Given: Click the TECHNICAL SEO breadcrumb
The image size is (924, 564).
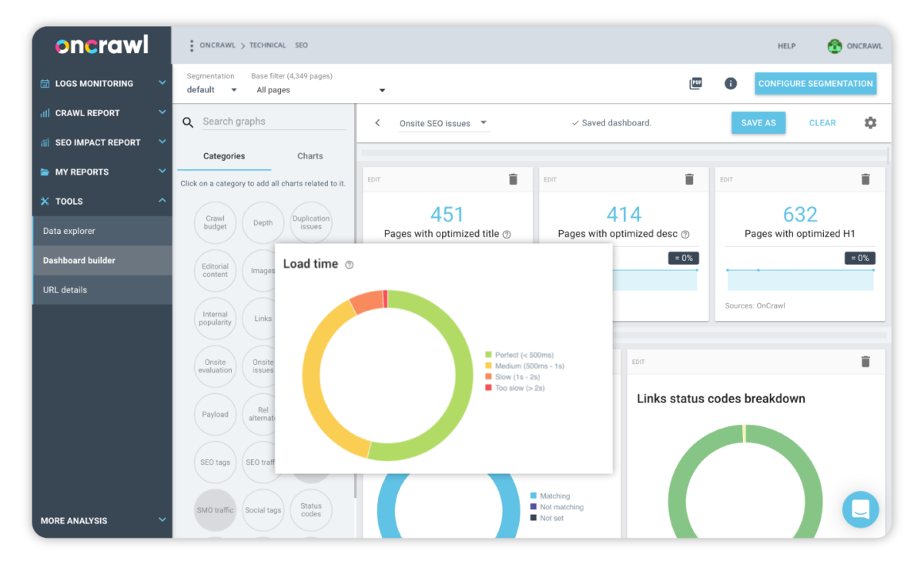Looking at the screenshot, I should coord(278,45).
